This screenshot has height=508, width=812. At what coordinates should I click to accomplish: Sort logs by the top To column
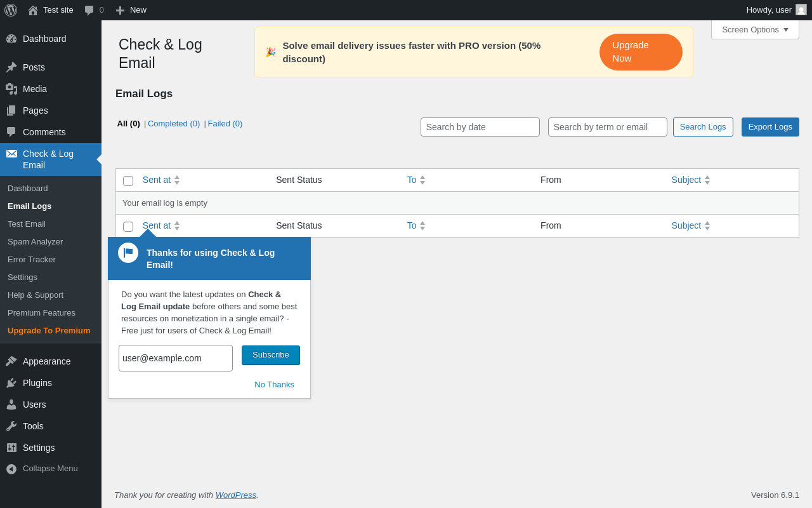pos(412,180)
